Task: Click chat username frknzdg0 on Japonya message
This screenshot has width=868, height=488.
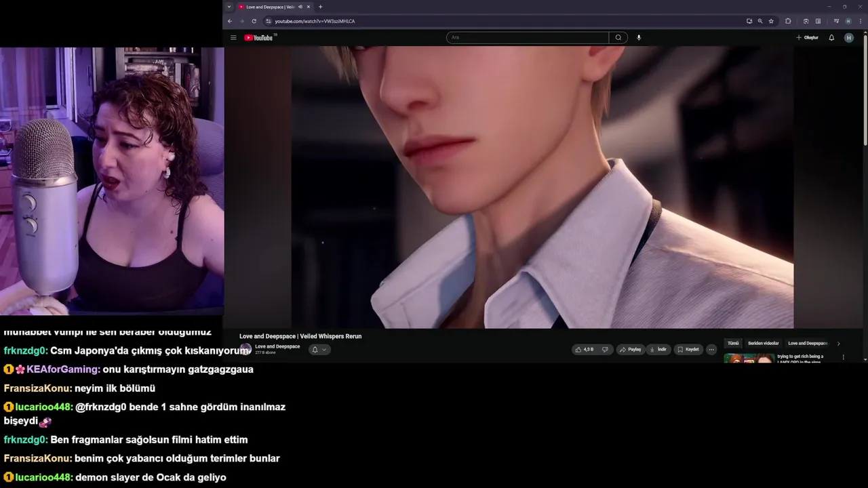Action: pos(25,350)
